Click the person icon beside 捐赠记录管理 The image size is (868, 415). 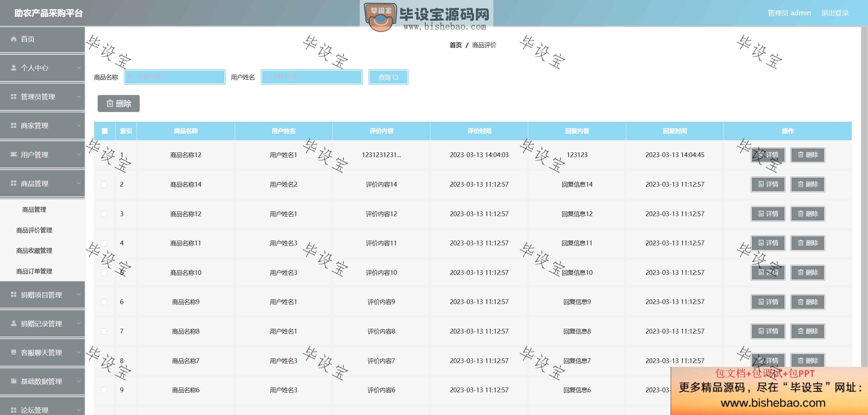pos(14,323)
